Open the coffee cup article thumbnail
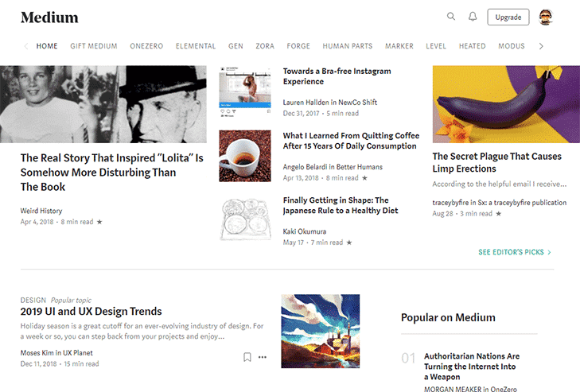This screenshot has width=580, height=392. click(x=245, y=157)
